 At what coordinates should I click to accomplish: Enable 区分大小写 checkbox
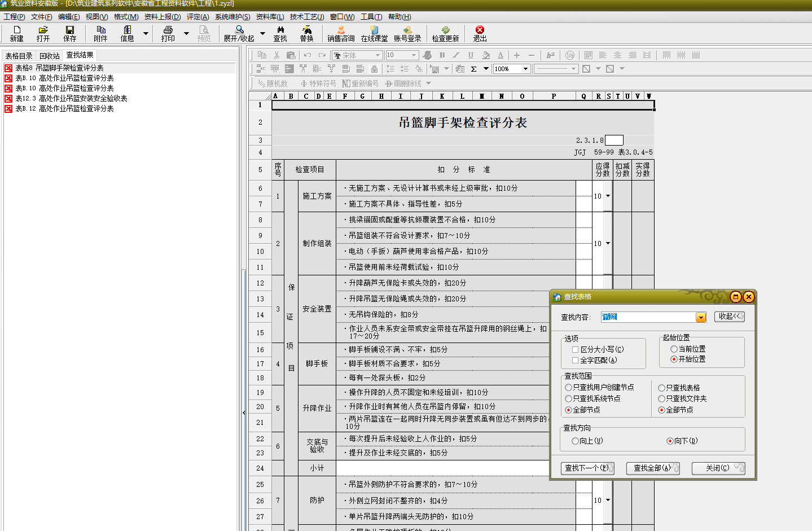tap(575, 349)
